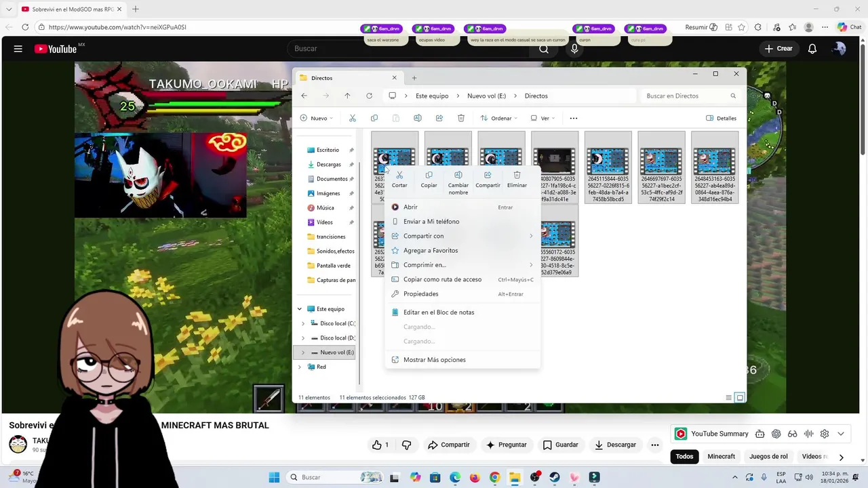This screenshot has height=488, width=868.
Task: Select the trancisiones folder in sidebar
Action: 331,237
